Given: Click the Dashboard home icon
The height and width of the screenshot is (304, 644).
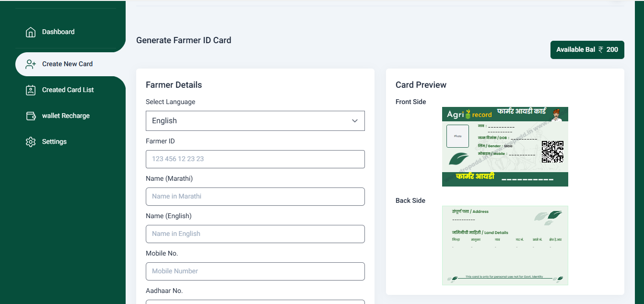Looking at the screenshot, I should [x=31, y=32].
